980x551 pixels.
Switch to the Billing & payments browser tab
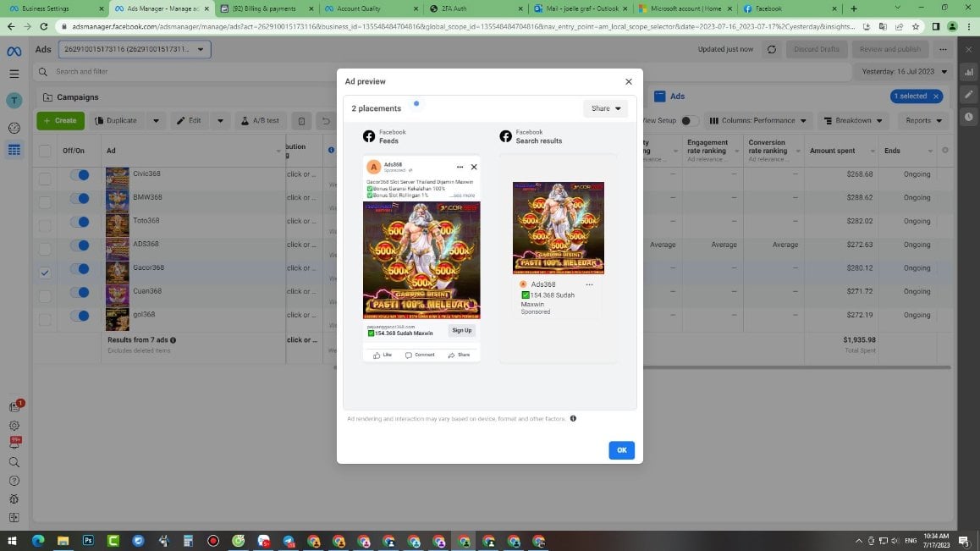point(267,8)
